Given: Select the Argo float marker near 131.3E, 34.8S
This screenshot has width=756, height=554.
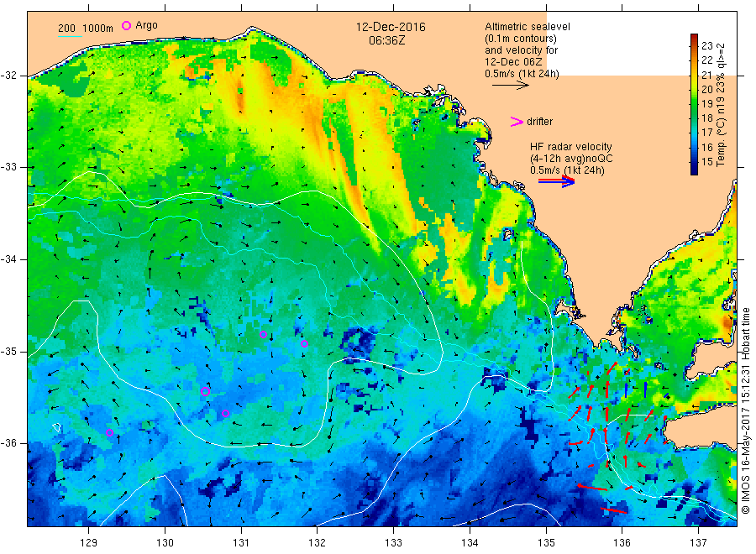Looking at the screenshot, I should [x=263, y=334].
